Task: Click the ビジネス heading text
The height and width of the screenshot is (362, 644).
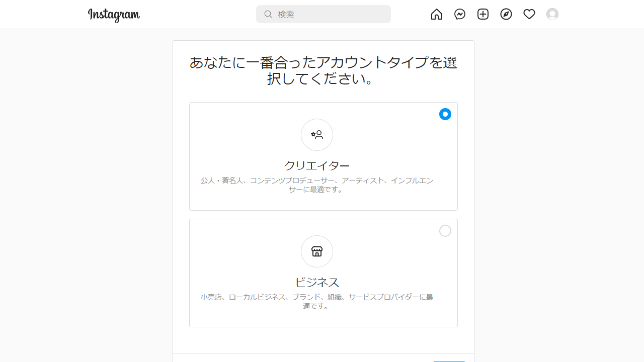Action: (x=316, y=282)
